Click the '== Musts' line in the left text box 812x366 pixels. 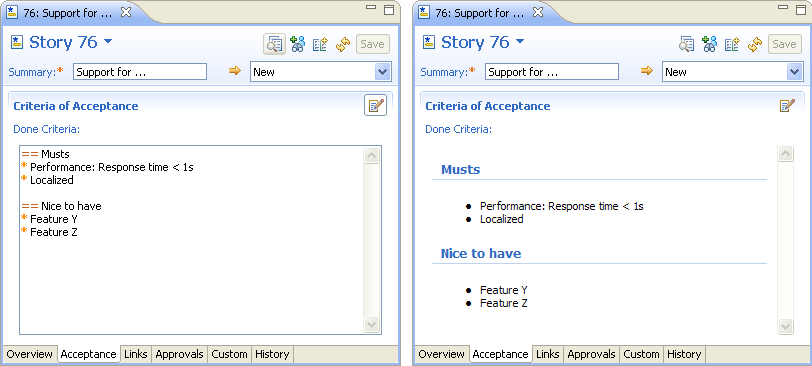[x=46, y=154]
